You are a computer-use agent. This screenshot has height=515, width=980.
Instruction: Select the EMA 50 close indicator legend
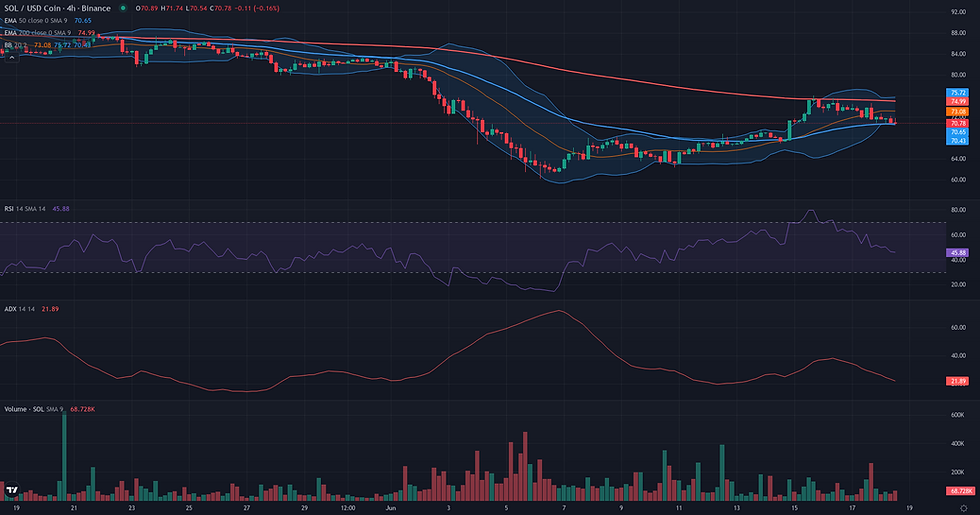coord(38,21)
